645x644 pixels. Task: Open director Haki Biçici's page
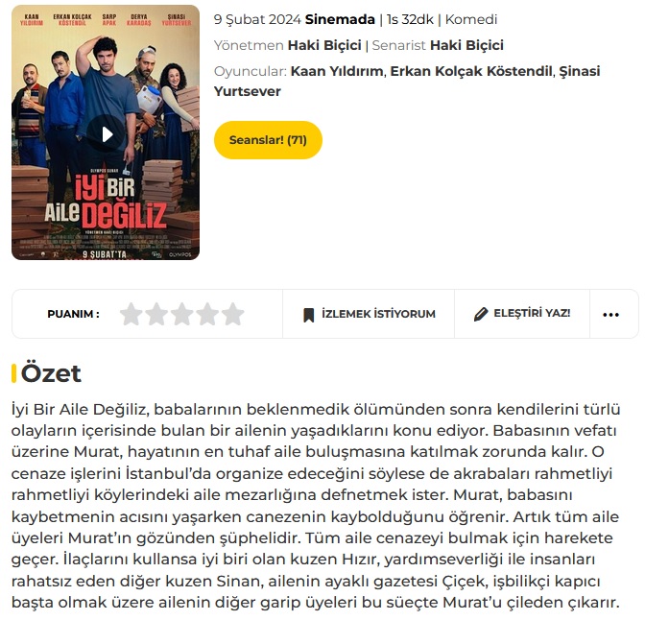pos(324,45)
